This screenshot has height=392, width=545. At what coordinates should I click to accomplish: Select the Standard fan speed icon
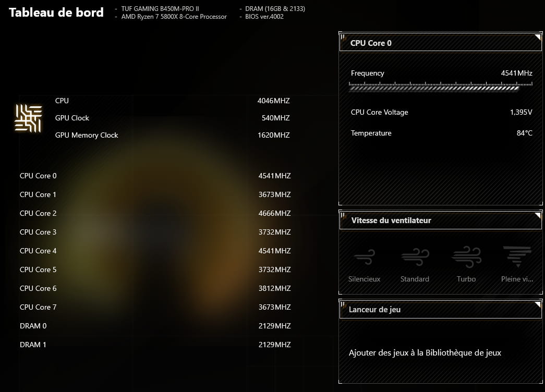[x=415, y=257]
